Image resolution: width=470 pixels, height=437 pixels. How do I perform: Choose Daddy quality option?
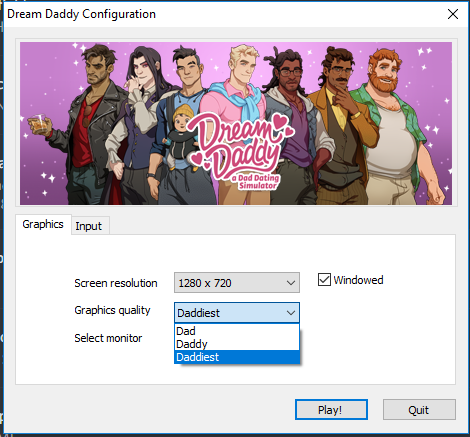(x=237, y=344)
